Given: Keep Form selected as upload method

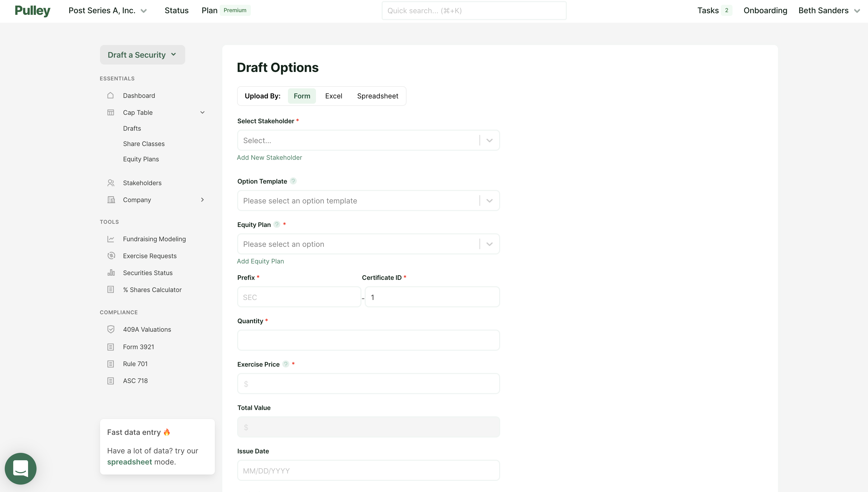Looking at the screenshot, I should 301,96.
